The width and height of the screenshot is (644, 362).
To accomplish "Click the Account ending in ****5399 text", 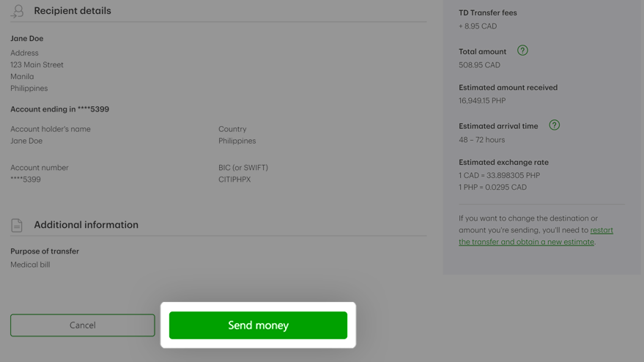I will [x=59, y=109].
